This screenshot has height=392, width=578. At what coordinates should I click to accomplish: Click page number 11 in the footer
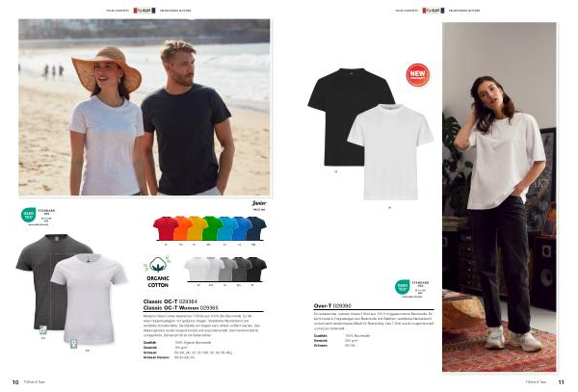point(561,382)
